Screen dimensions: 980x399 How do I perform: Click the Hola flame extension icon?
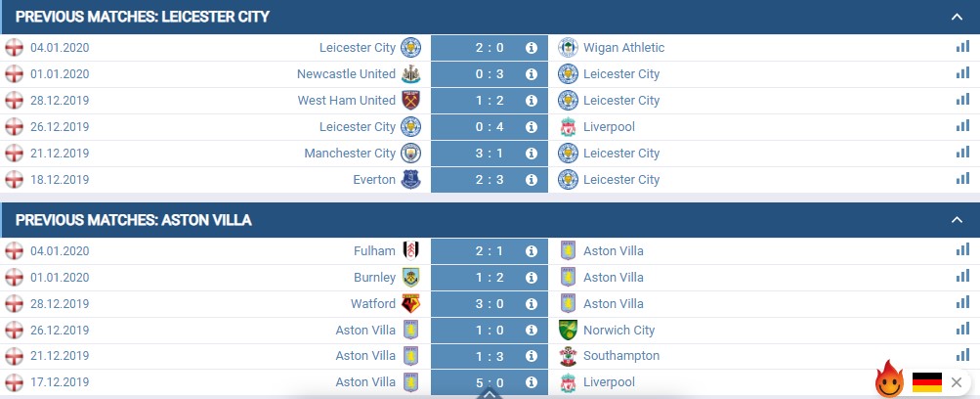point(889,379)
